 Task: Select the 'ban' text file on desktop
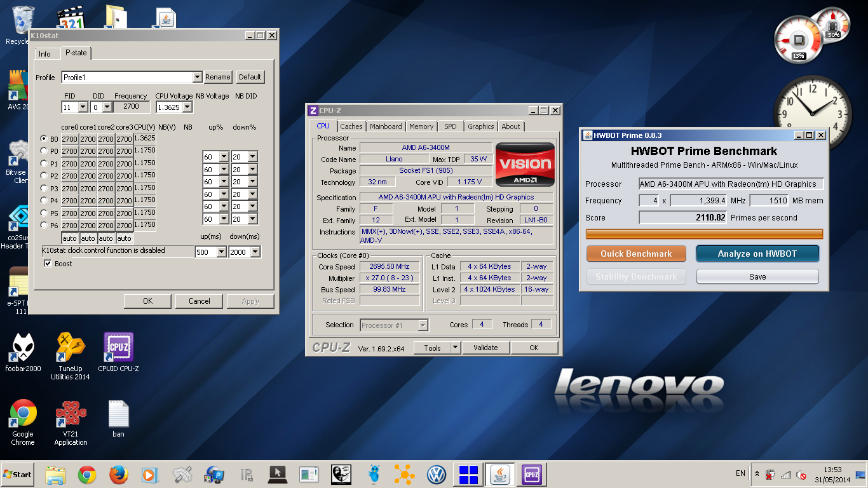click(118, 419)
